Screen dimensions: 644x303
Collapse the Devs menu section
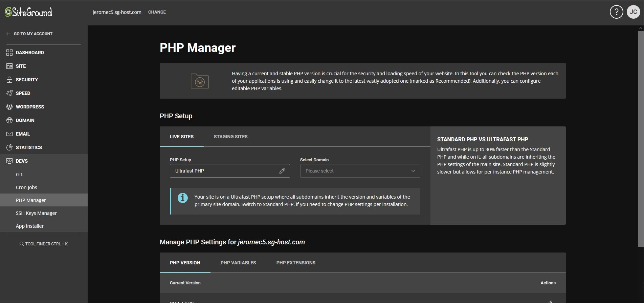(x=44, y=161)
